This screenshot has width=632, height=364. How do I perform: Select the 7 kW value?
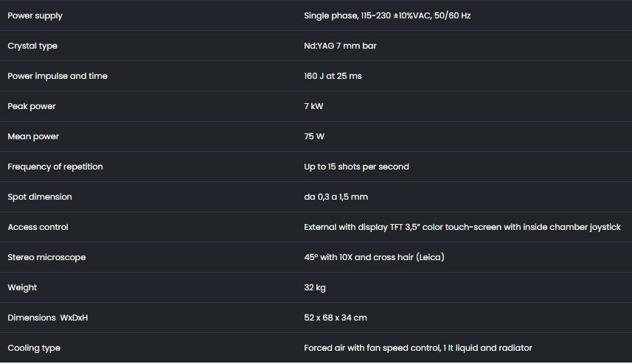click(x=313, y=106)
